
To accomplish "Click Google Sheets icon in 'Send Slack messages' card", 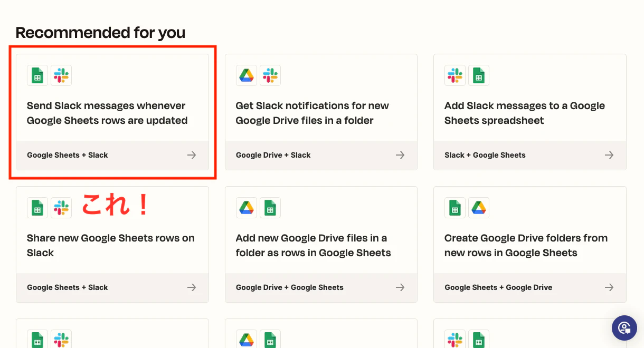I will point(37,75).
